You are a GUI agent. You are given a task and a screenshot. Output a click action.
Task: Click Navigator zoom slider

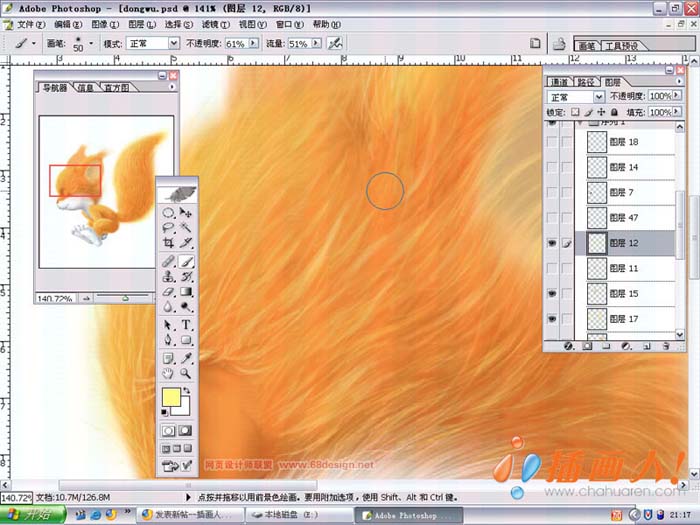[125, 298]
